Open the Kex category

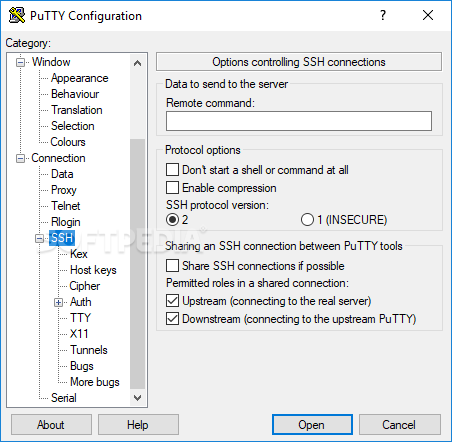point(78,254)
